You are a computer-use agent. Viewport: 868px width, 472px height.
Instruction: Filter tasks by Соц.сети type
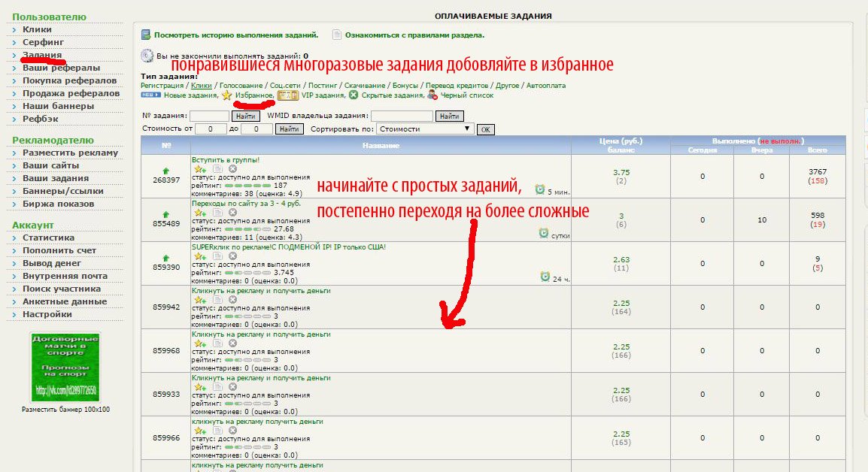pyautogui.click(x=285, y=85)
